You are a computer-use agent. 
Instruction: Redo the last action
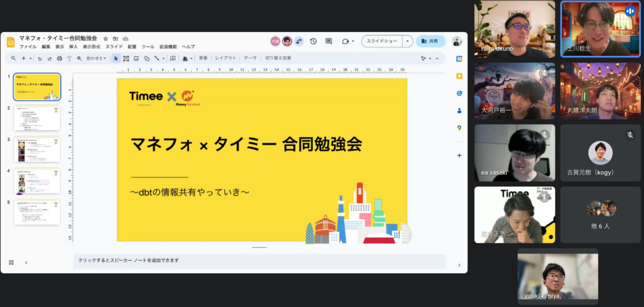[49, 58]
